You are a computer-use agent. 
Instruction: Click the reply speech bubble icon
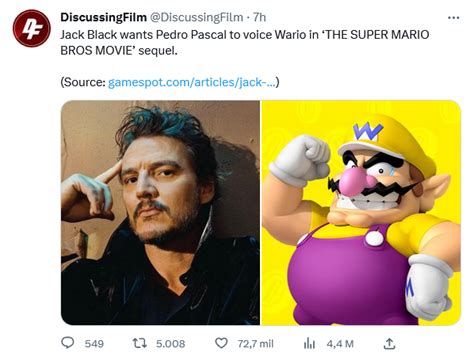coord(68,343)
